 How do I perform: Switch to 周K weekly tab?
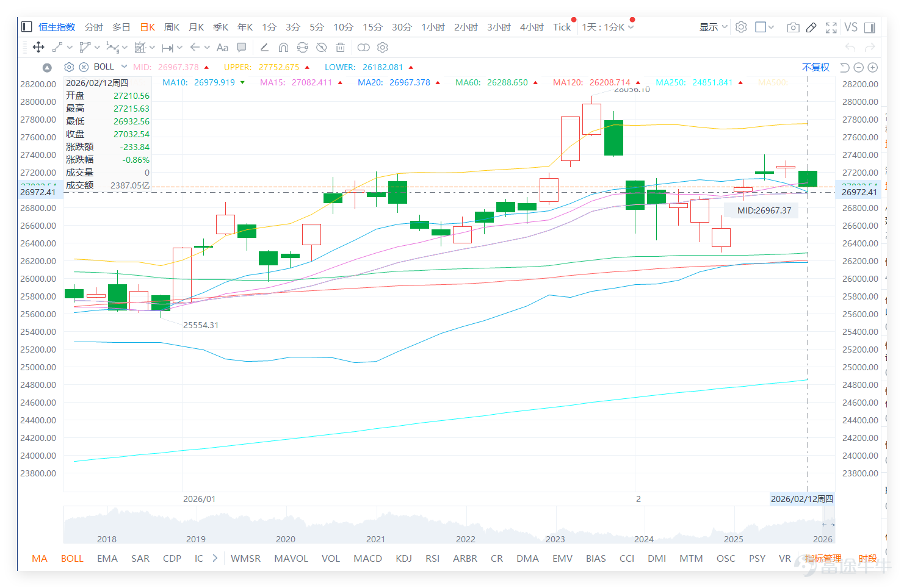click(172, 27)
